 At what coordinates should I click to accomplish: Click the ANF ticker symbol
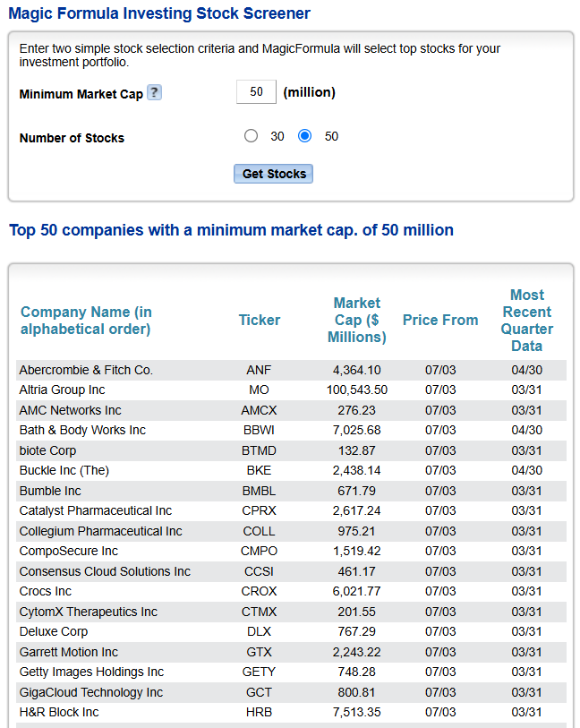(259, 370)
